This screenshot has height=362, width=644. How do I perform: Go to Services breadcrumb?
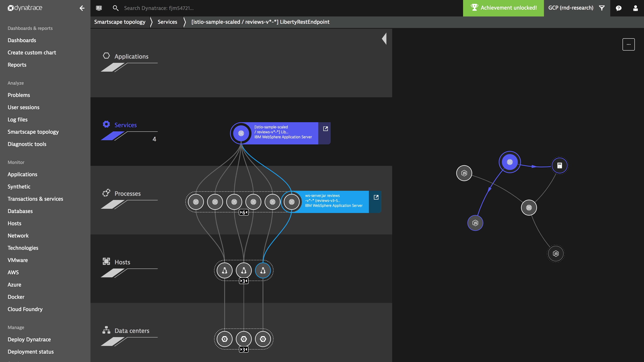point(167,22)
